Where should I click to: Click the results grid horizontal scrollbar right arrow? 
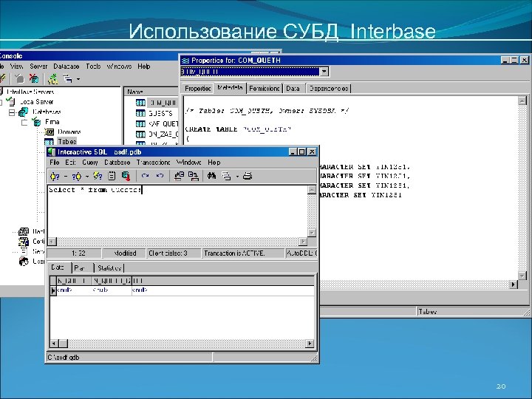pyautogui.click(x=310, y=344)
